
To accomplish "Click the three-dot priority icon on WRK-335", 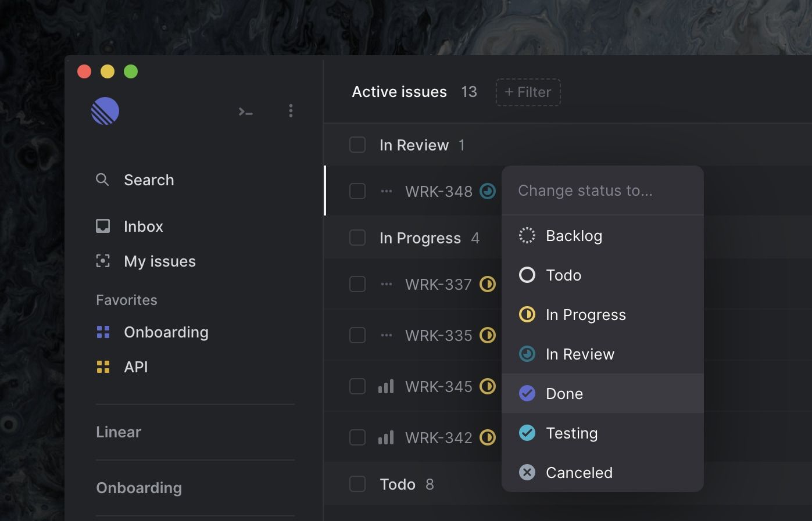I will coord(386,335).
